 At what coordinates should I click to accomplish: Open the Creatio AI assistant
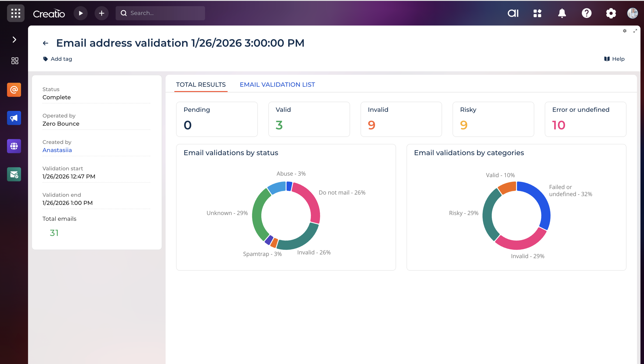pyautogui.click(x=513, y=13)
